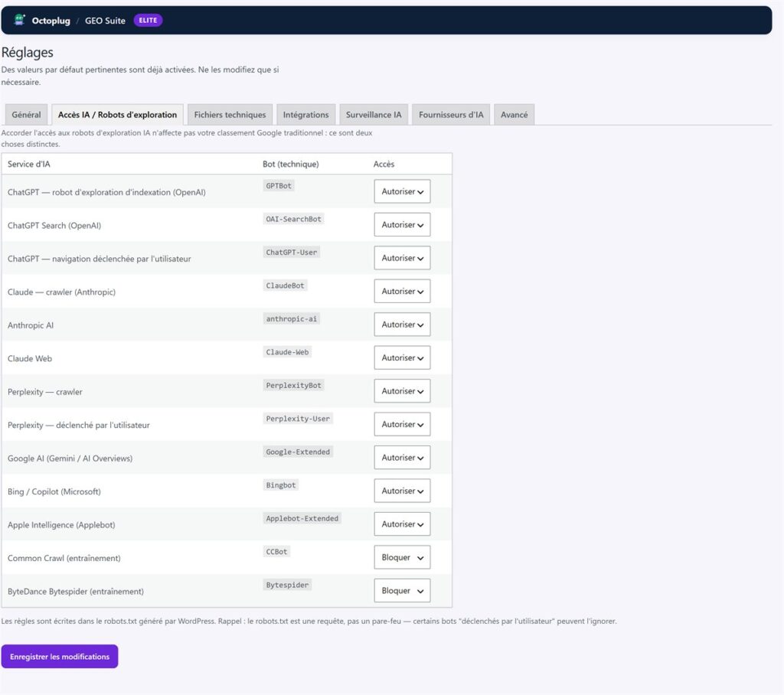This screenshot has height=695, width=784.
Task: Open the Octoplug breadcrumb link
Action: coord(51,21)
